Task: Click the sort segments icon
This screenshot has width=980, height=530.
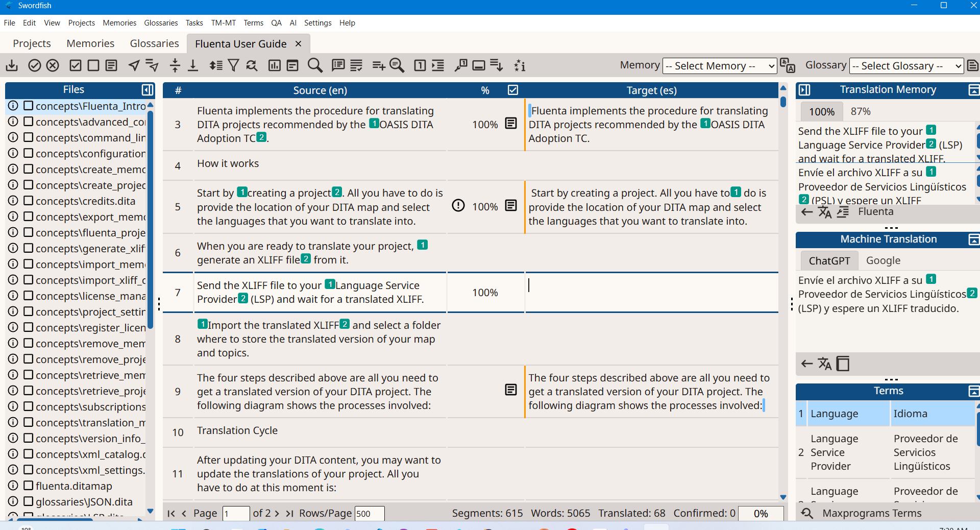Action: coord(216,65)
